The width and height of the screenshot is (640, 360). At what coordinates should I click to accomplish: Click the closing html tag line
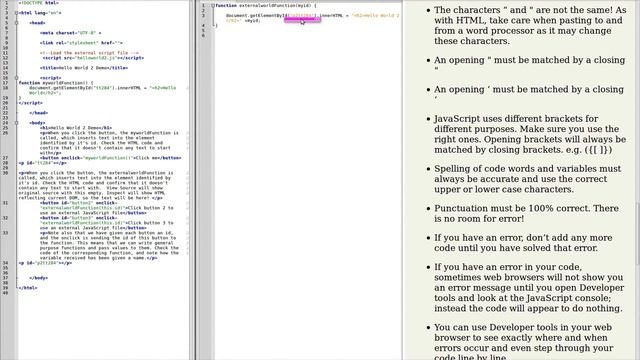pyautogui.click(x=28, y=288)
